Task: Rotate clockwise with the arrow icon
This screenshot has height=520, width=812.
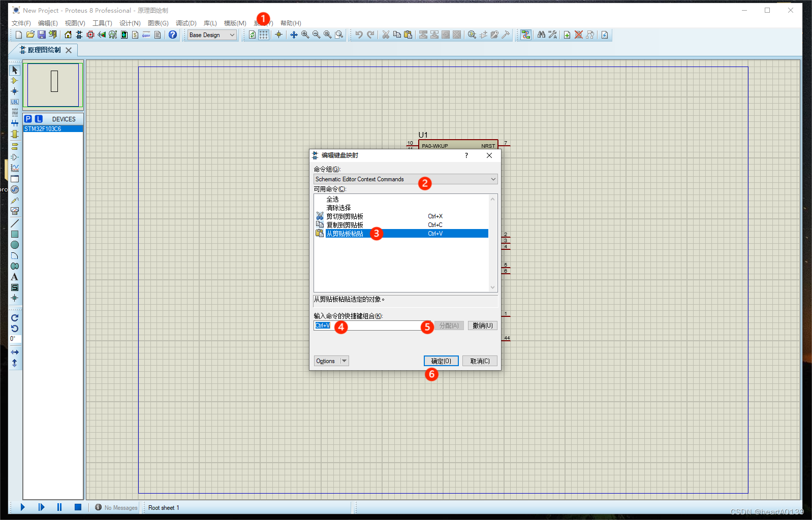Action: pos(15,318)
